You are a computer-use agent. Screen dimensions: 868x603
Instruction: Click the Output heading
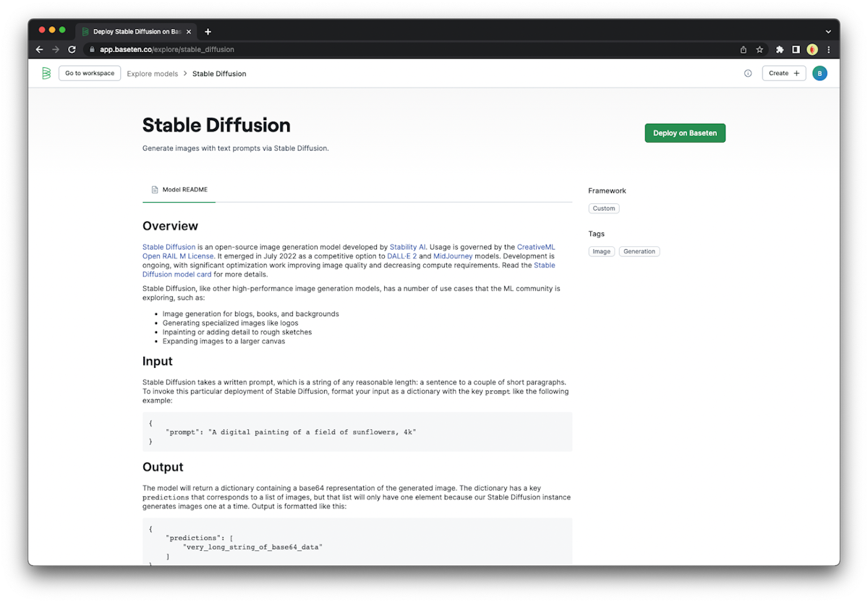(x=163, y=467)
